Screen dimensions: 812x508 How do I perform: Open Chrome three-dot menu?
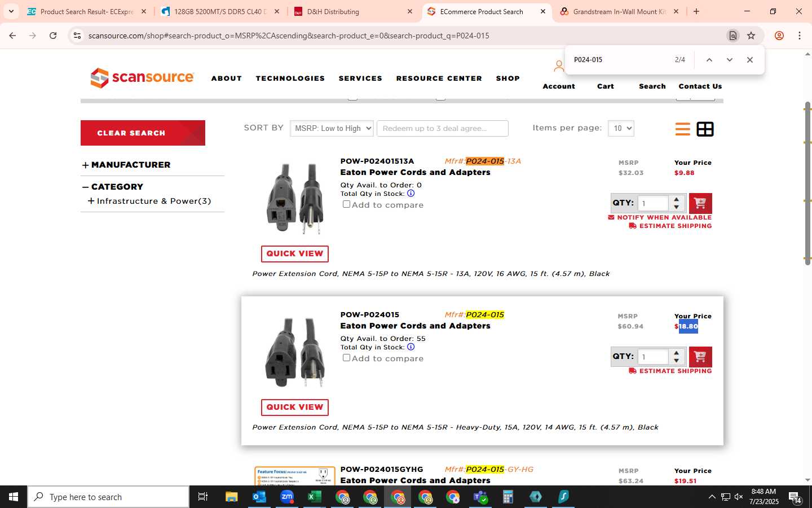click(800, 36)
